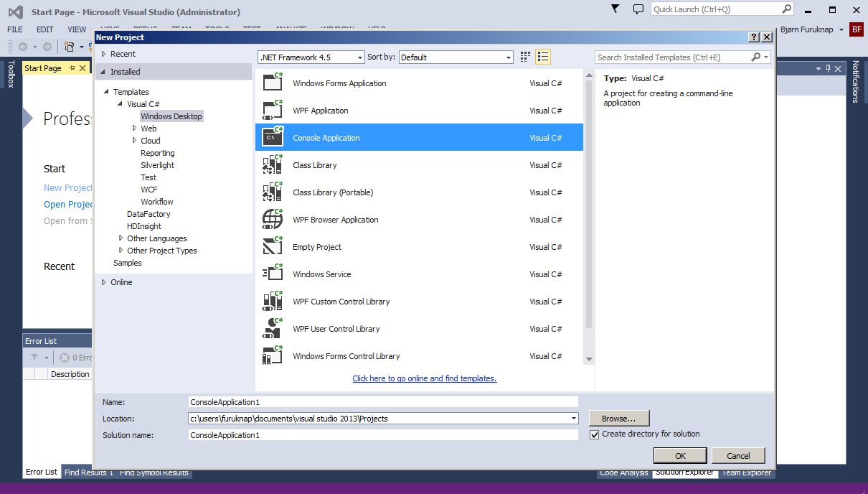Click the BF user account badge

[857, 29]
